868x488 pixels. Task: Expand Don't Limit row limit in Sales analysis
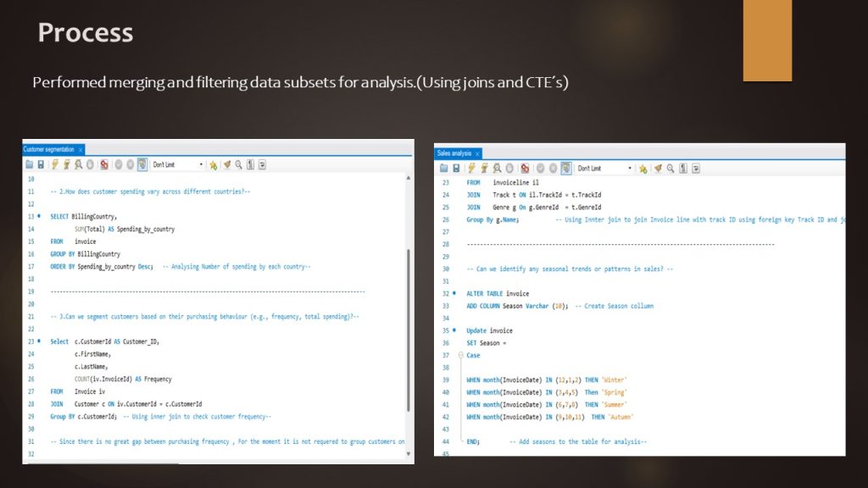[629, 169]
